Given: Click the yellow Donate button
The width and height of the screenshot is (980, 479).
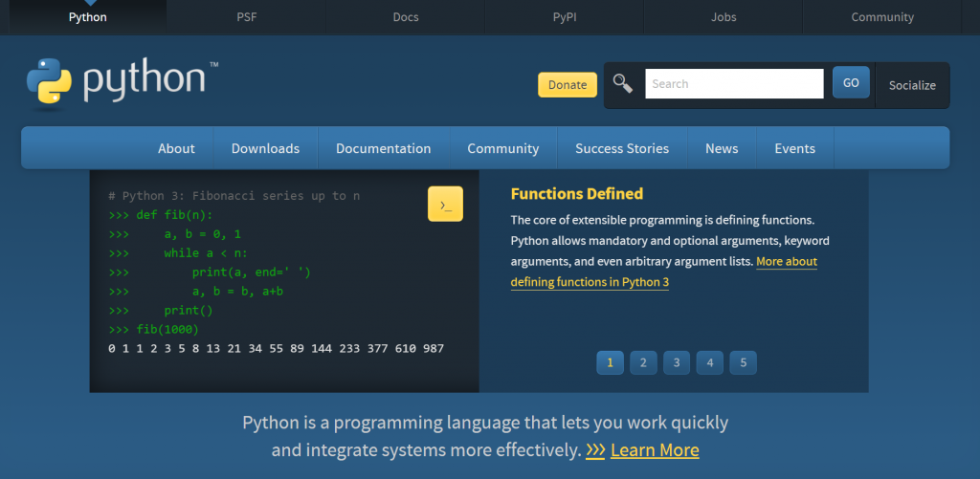Looking at the screenshot, I should coord(568,85).
